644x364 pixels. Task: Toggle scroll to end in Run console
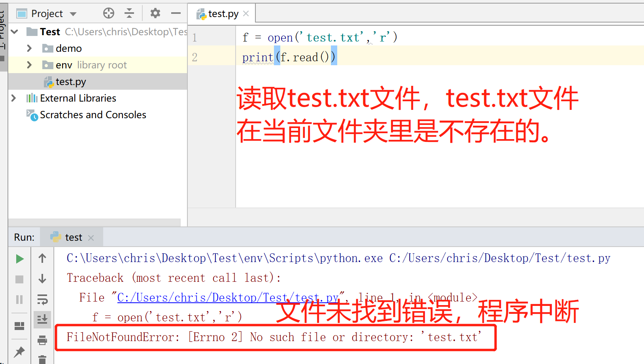point(42,319)
